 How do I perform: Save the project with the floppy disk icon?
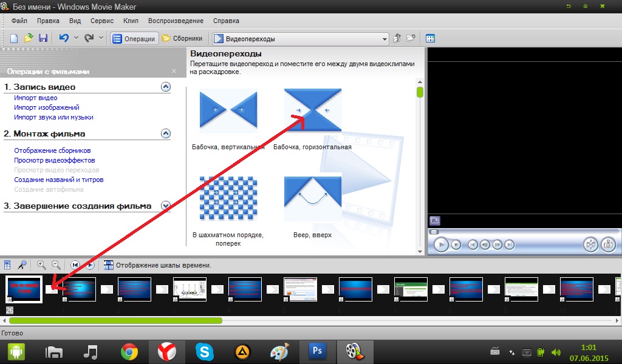tap(43, 38)
